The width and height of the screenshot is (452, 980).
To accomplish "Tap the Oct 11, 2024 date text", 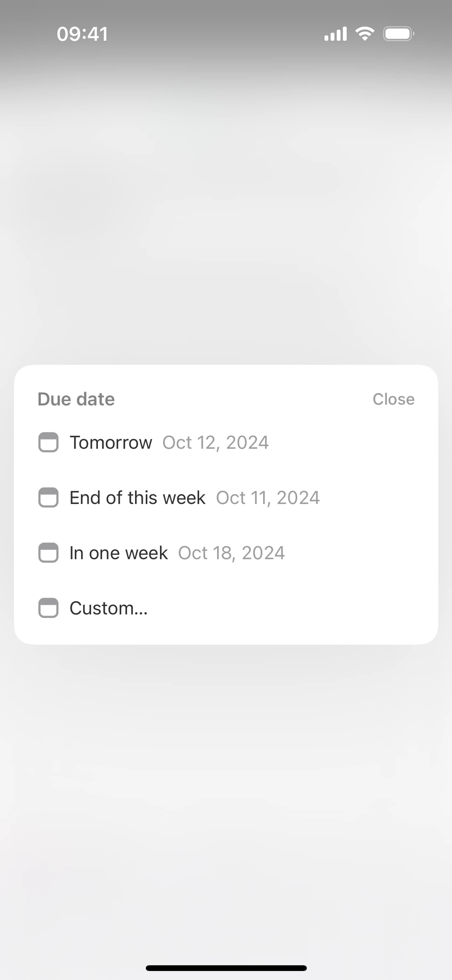I will pos(268,498).
